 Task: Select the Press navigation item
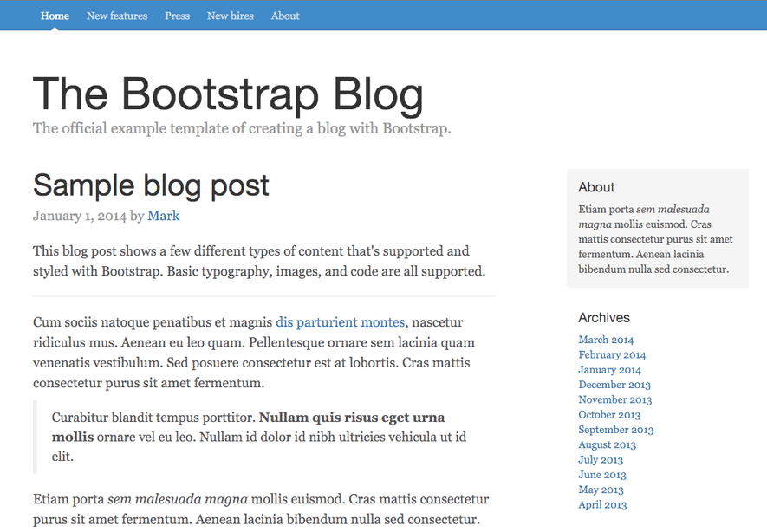177,16
